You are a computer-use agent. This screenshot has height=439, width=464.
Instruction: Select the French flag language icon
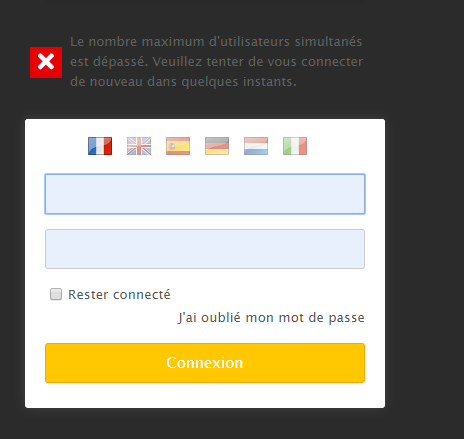click(100, 146)
